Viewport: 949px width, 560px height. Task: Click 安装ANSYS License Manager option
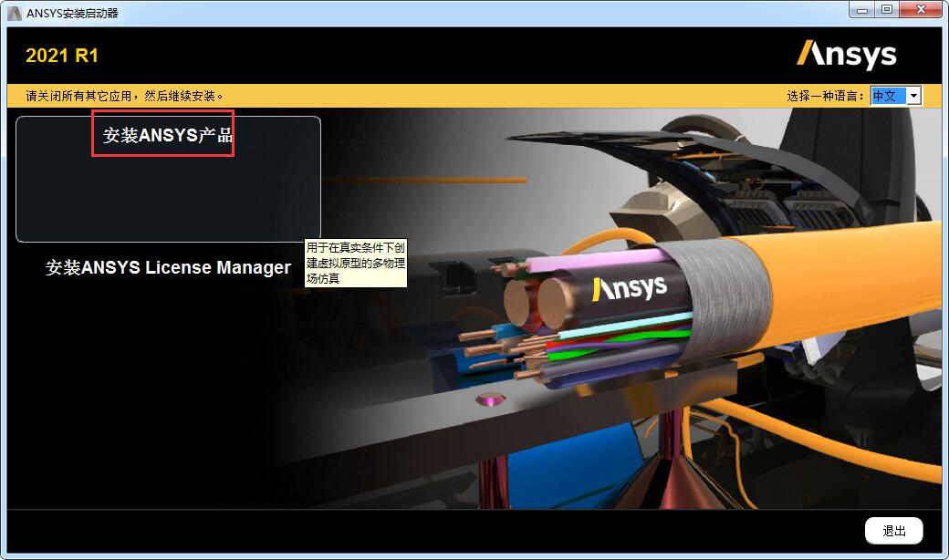coord(168,267)
